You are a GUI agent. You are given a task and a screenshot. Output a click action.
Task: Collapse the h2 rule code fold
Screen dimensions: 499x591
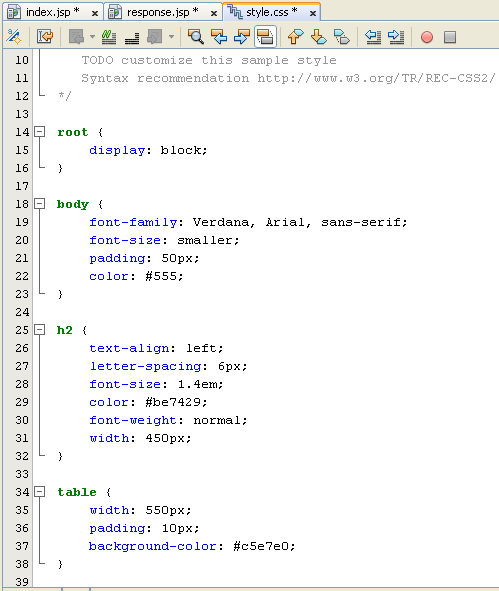[x=39, y=330]
